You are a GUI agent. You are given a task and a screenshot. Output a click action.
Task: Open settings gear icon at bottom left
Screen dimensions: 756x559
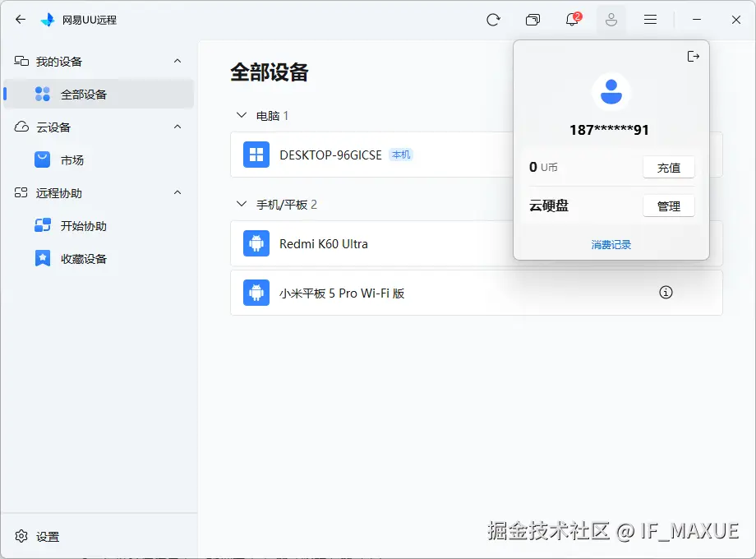click(x=21, y=536)
